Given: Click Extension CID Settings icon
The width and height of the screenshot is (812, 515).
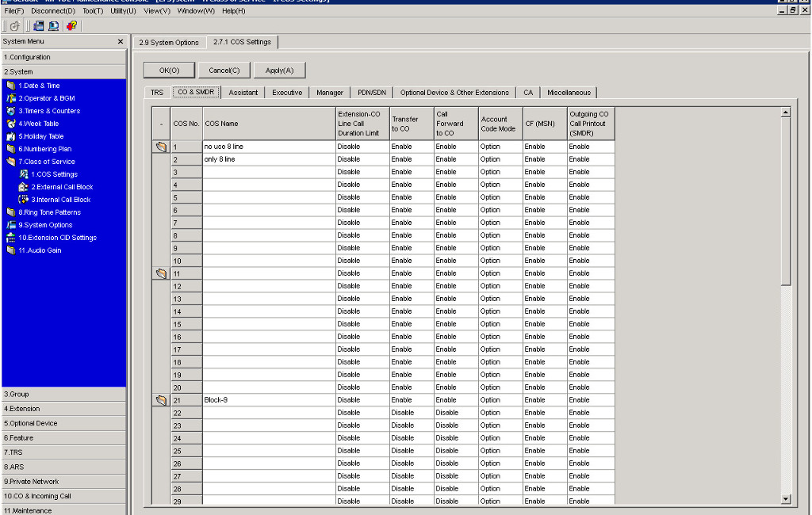Looking at the screenshot, I should [x=11, y=238].
